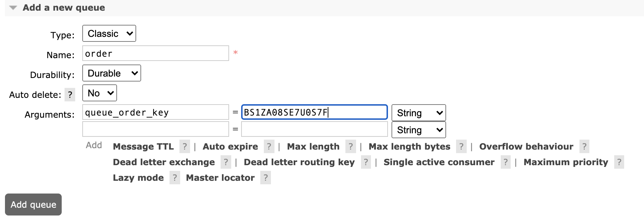Show the Single active consumer help
Image resolution: width=644 pixels, height=224 pixels.
point(505,162)
